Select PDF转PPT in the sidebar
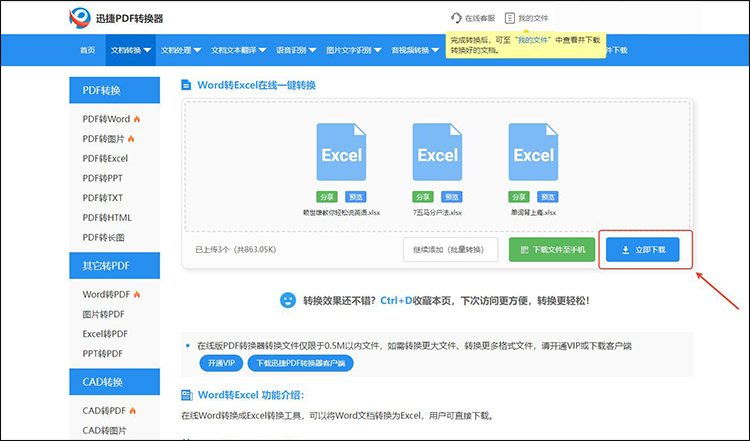Screen dimensions: 750x441 tap(102, 178)
